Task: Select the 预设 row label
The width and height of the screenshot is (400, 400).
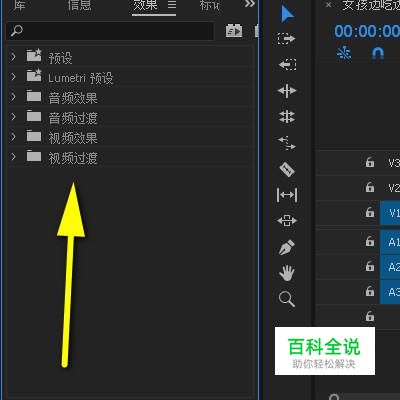Action: click(60, 58)
